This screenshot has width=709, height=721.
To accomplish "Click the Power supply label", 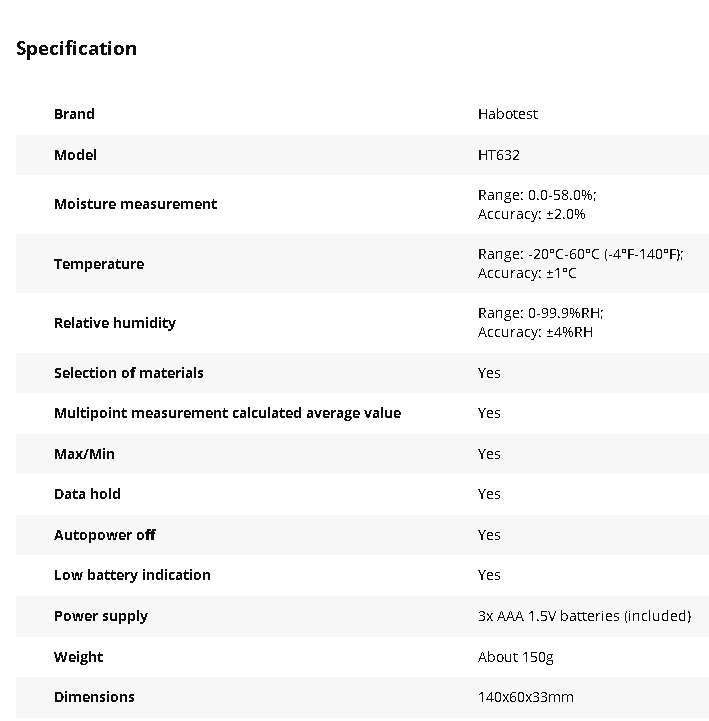I will pyautogui.click(x=100, y=616).
